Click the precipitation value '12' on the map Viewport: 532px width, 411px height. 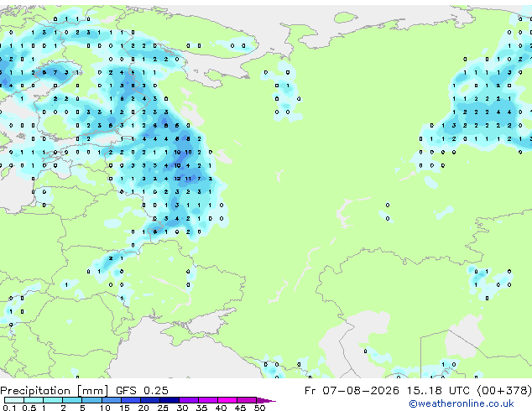pyautogui.click(x=177, y=179)
